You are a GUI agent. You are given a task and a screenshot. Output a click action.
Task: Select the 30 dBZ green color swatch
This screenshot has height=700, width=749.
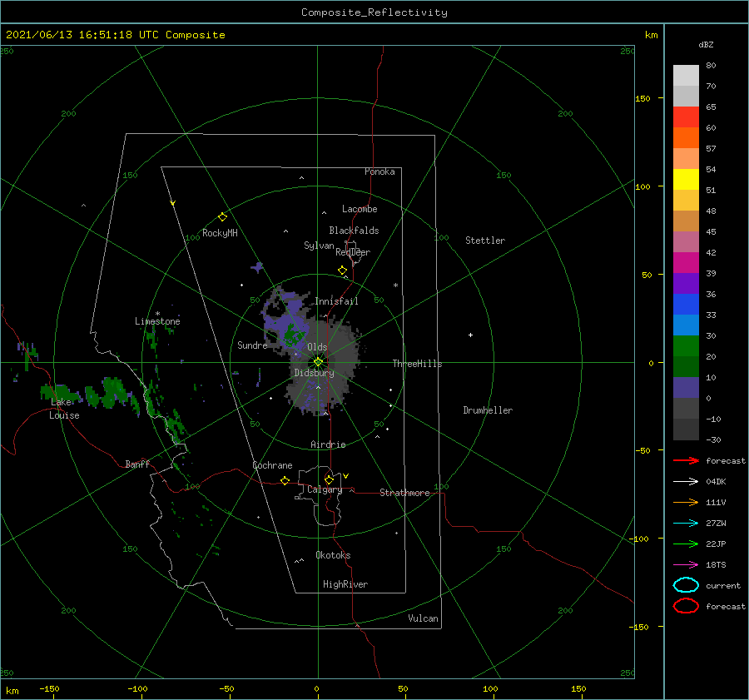point(686,346)
